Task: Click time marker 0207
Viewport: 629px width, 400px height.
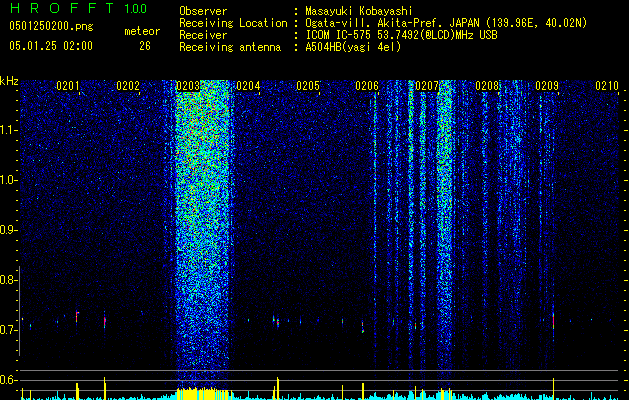Action: pyautogui.click(x=427, y=86)
